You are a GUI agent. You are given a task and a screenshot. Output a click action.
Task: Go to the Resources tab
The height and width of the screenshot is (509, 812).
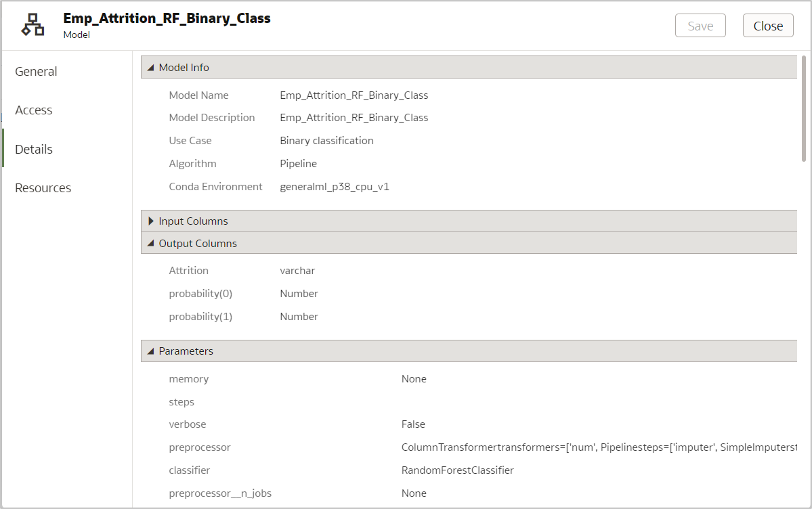(x=43, y=188)
